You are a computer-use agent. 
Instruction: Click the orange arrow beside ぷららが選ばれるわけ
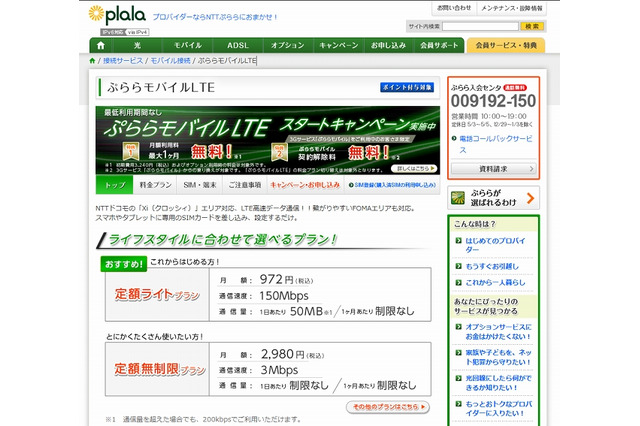pyautogui.click(x=530, y=198)
